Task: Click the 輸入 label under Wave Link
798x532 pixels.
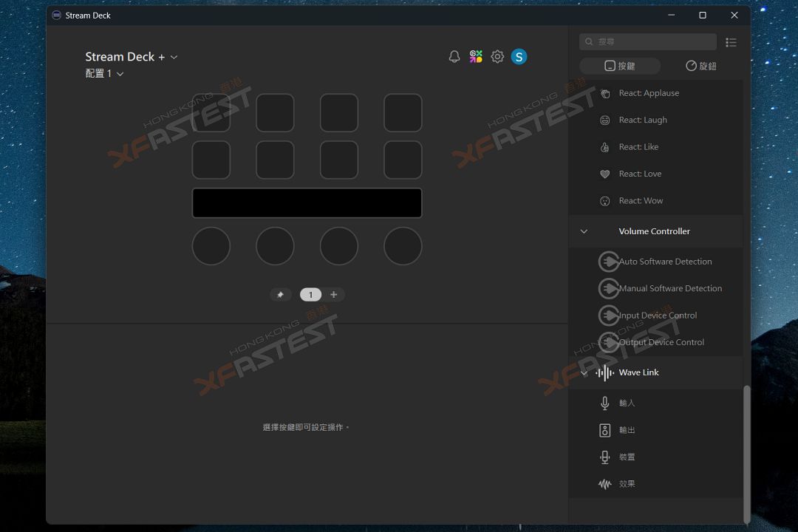Action: click(x=627, y=403)
